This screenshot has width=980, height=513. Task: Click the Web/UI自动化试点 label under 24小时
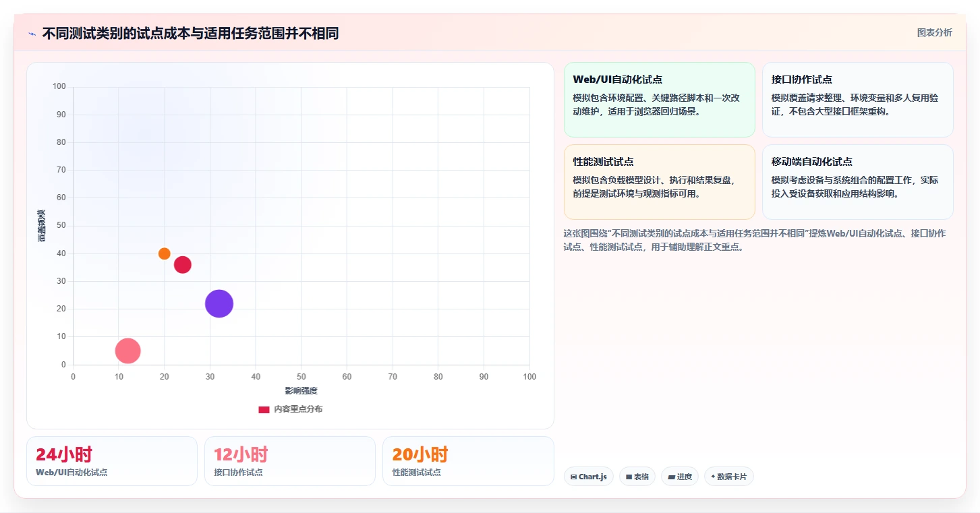[71, 473]
